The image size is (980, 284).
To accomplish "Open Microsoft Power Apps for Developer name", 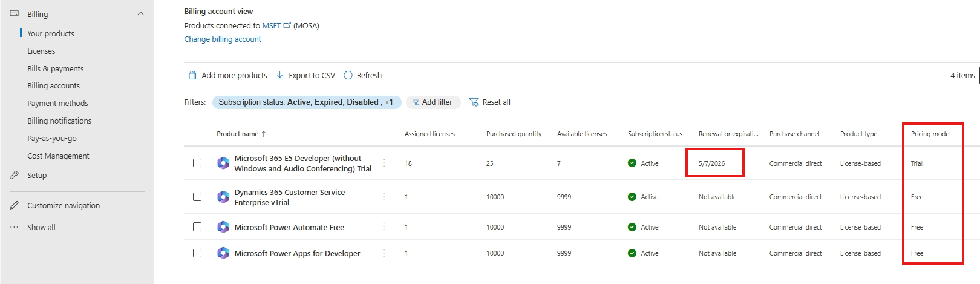I will [x=297, y=253].
